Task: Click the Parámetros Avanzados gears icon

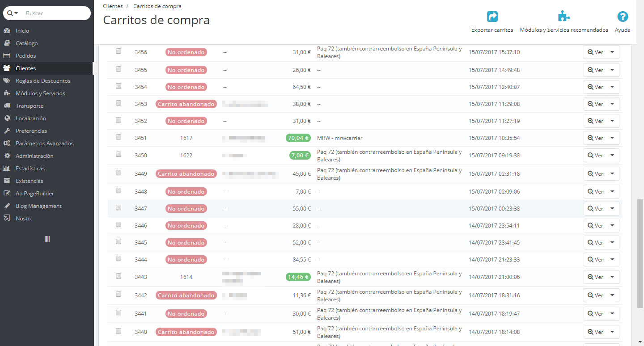Action: pyautogui.click(x=7, y=143)
